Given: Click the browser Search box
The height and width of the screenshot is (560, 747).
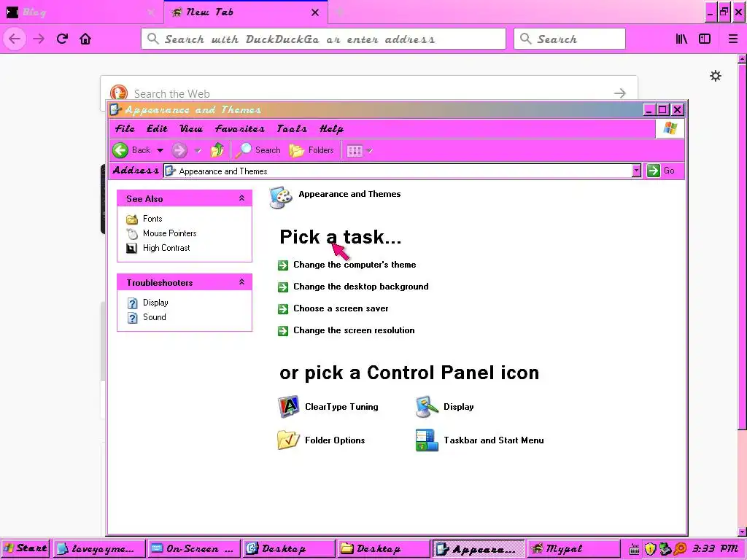Looking at the screenshot, I should click(570, 39).
